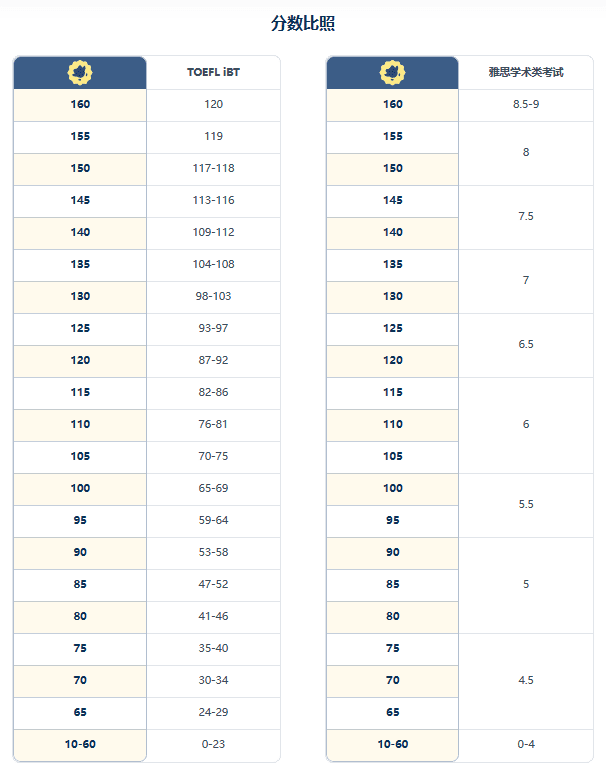The width and height of the screenshot is (606, 773).
Task: Click the badge icon in the TOEFL table header
Action: pos(80,72)
